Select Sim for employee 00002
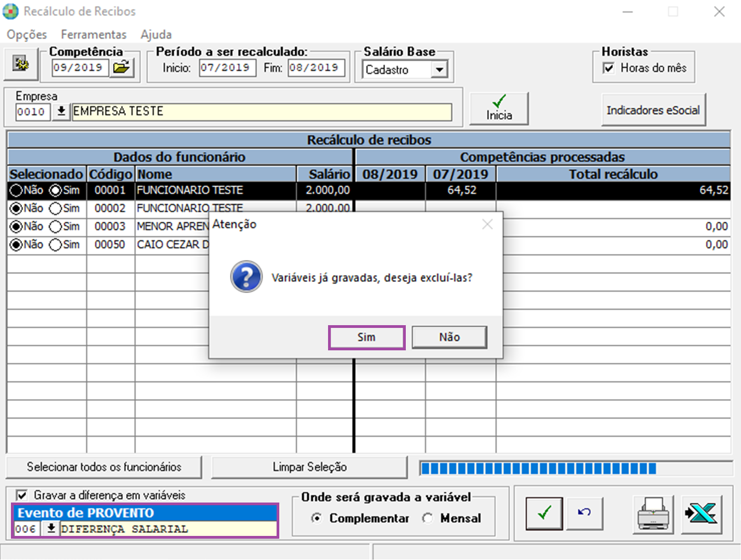Viewport: 741px width, 560px height. (x=55, y=209)
